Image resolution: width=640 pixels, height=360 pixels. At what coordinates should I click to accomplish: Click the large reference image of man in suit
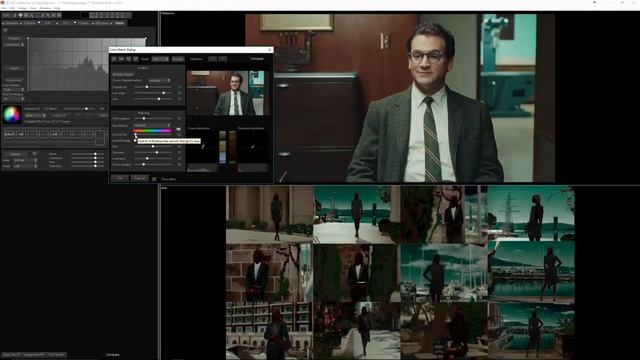coord(400,98)
